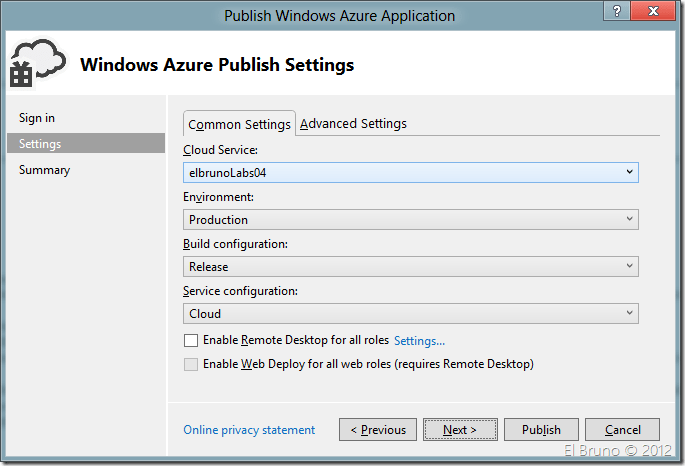Select the Settings step in sidebar
This screenshot has width=685, height=466.
(x=40, y=144)
